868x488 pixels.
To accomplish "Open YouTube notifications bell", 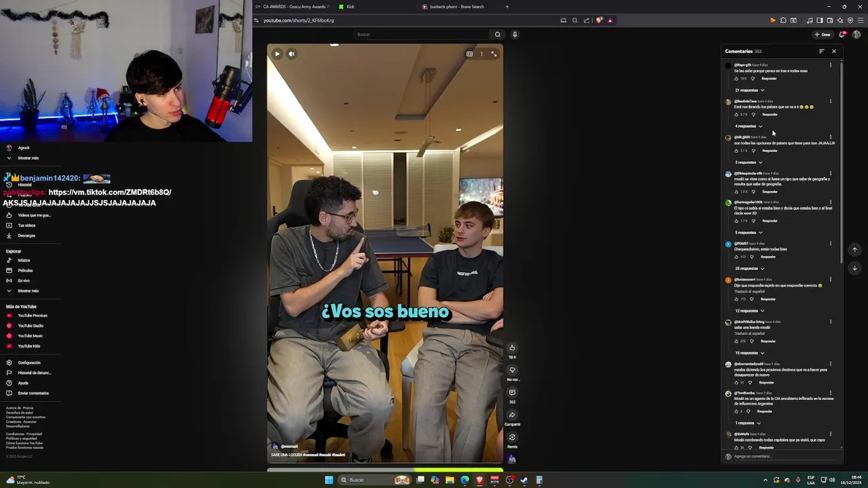I will tap(842, 35).
